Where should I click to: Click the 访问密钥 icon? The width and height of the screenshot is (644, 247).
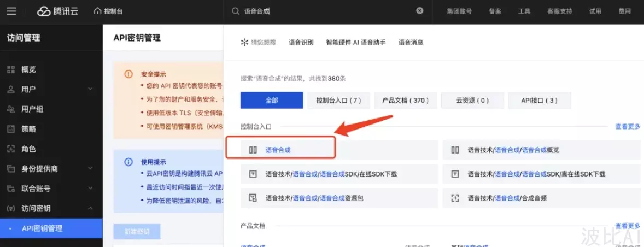11,208
